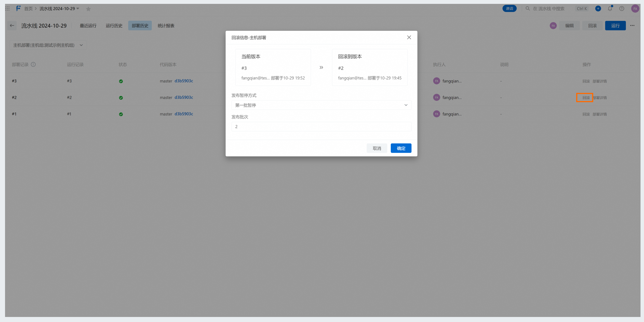This screenshot has width=644, height=322.
Task: Open commit d3b5903c in row #3
Action: [184, 81]
